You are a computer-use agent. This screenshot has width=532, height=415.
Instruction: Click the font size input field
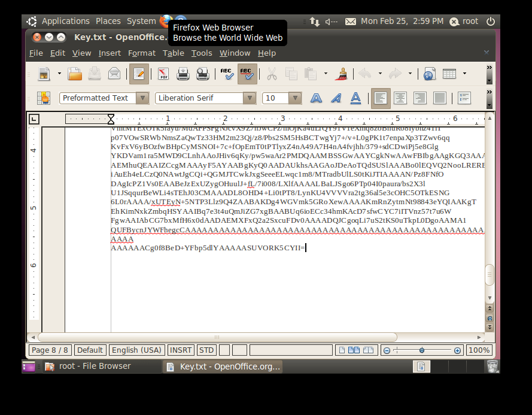point(275,98)
